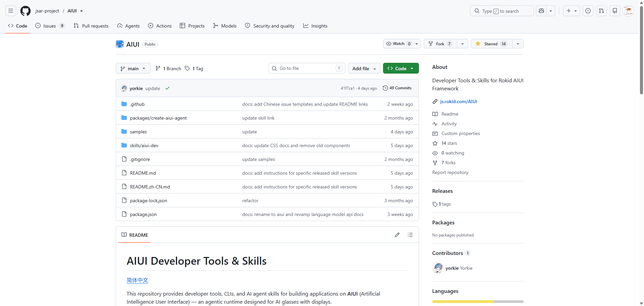This screenshot has width=644, height=306.
Task: Click the AIUI repository avatar icon
Action: 120,44
